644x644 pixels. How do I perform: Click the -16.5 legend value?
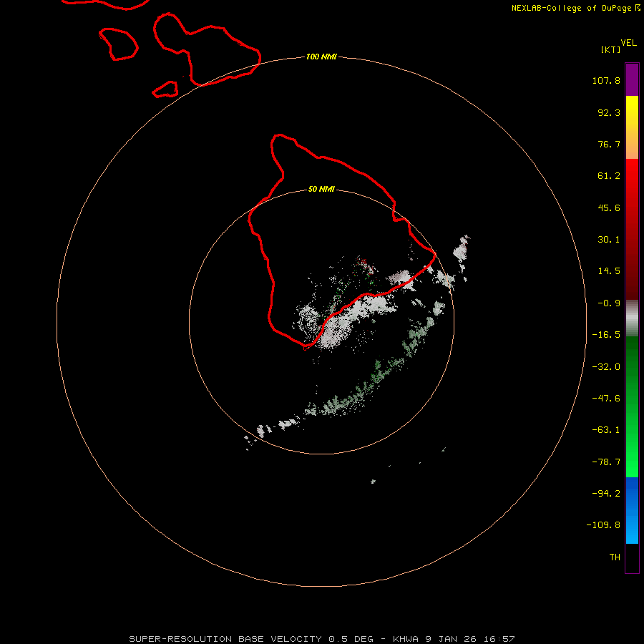tap(606, 335)
